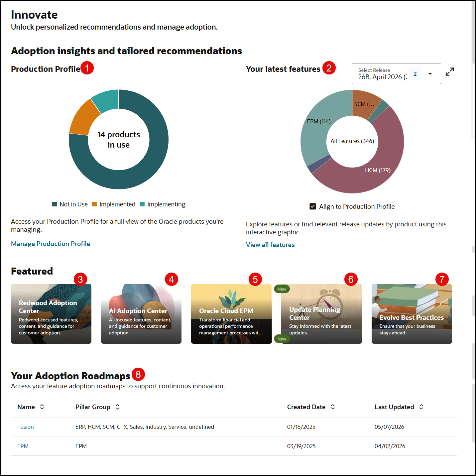Click the Last Updated 05/07/2026 cell
Viewport: 476px width, 476px height.
[389, 427]
